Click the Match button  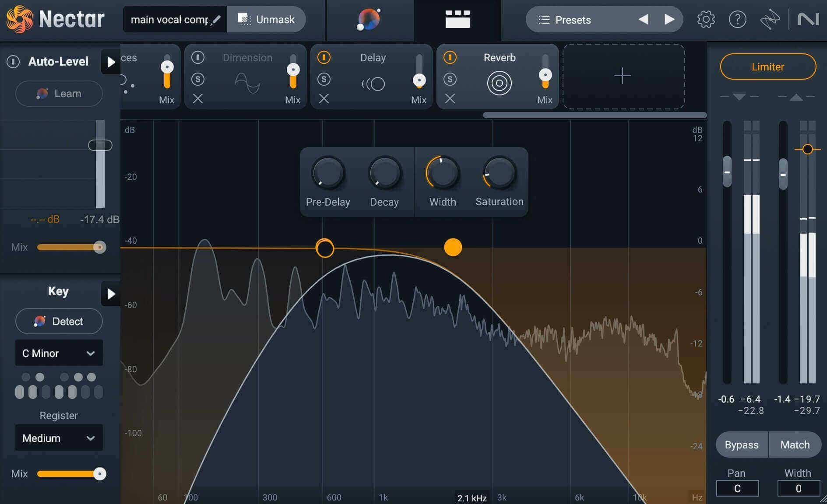795,444
